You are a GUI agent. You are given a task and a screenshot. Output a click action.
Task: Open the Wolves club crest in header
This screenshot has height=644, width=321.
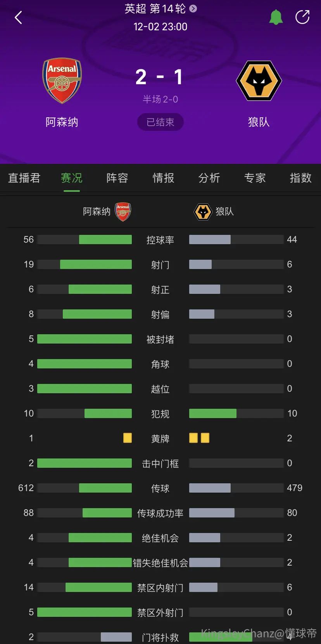click(259, 81)
